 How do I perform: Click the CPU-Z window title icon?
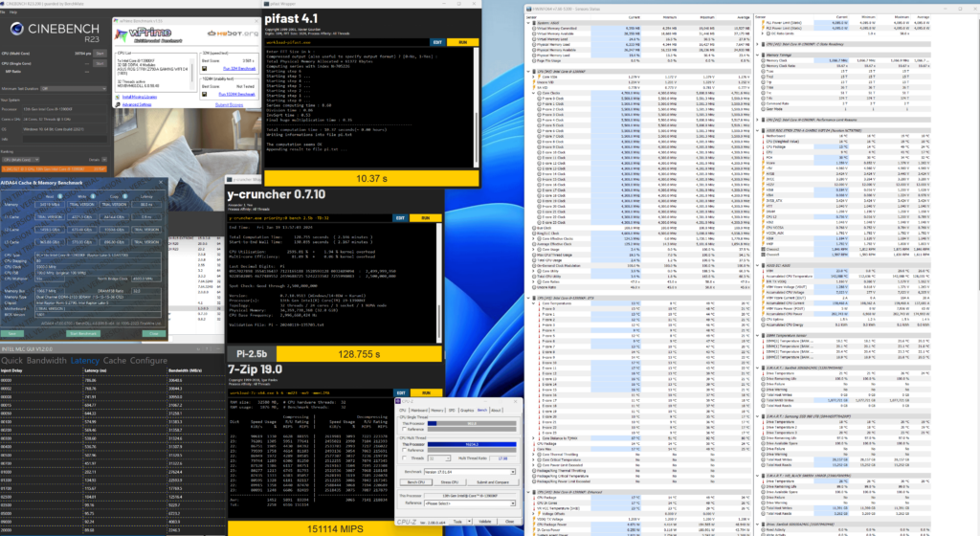[397, 401]
